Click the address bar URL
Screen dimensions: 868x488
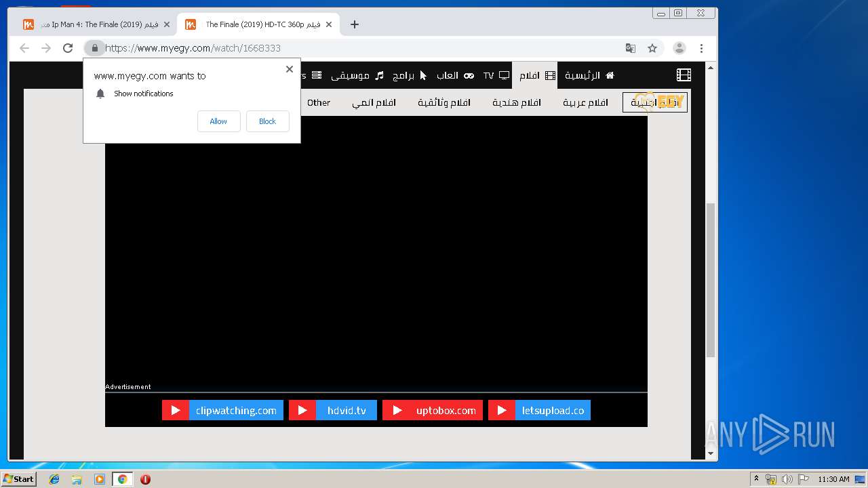[193, 48]
